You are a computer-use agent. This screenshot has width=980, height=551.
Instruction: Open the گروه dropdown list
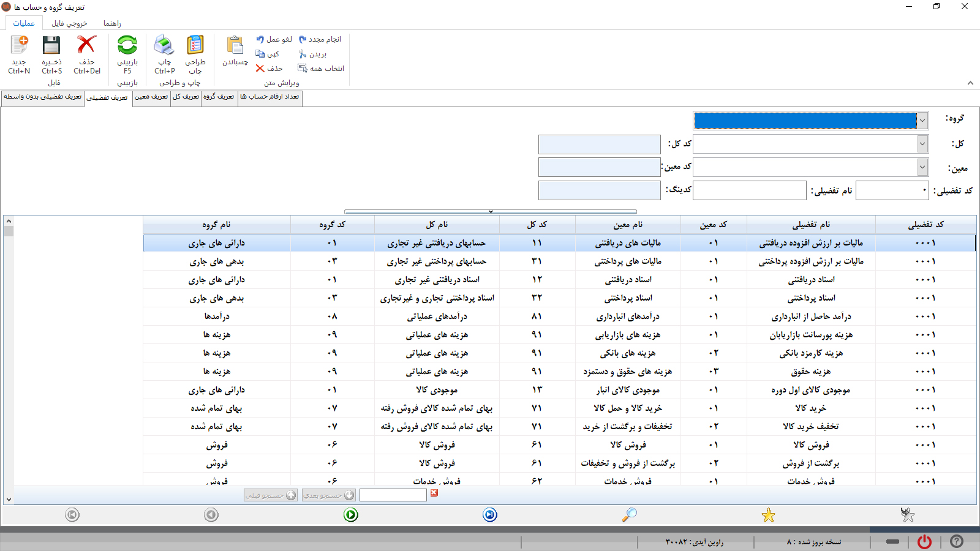coord(922,121)
